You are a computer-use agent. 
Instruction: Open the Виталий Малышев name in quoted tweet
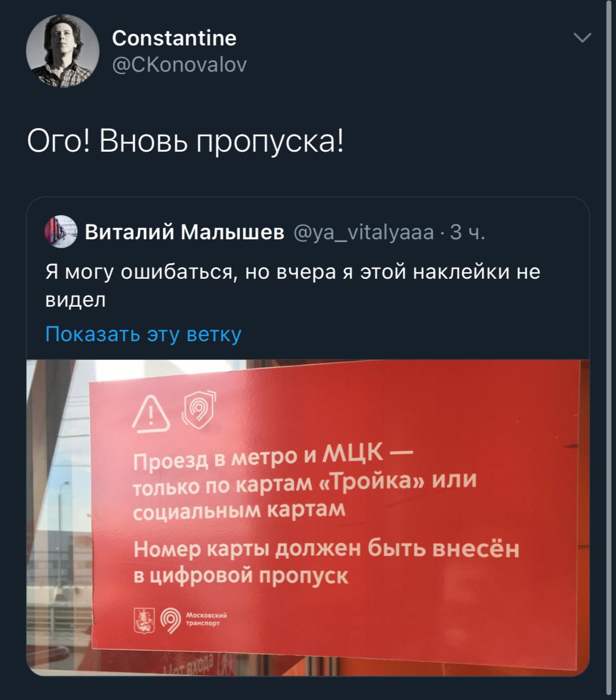click(185, 232)
